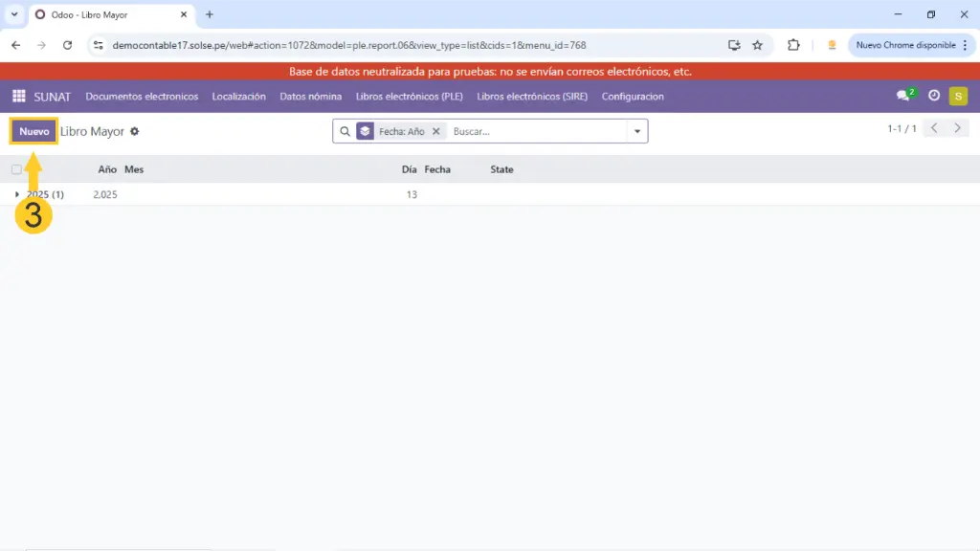
Task: Open the Chrome tab search dropdown
Action: 14,14
